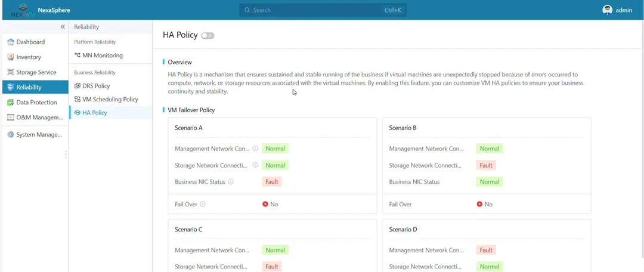The height and width of the screenshot is (272, 644).
Task: Click the Scenario B title
Action: (x=403, y=128)
